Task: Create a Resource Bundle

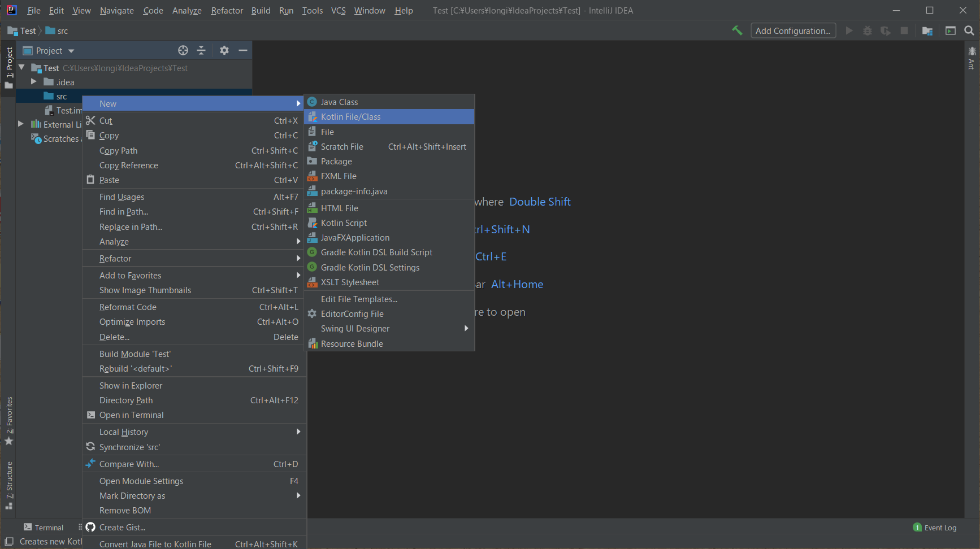Action: point(389,343)
